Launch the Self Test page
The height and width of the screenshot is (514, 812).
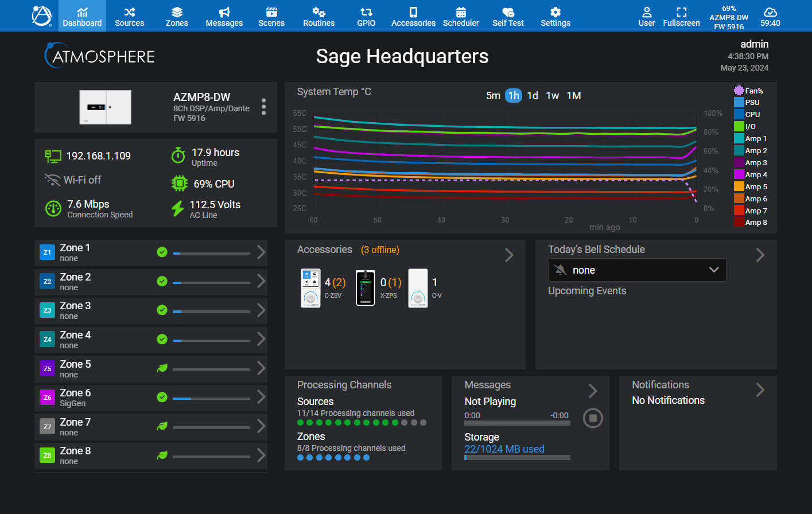point(507,15)
